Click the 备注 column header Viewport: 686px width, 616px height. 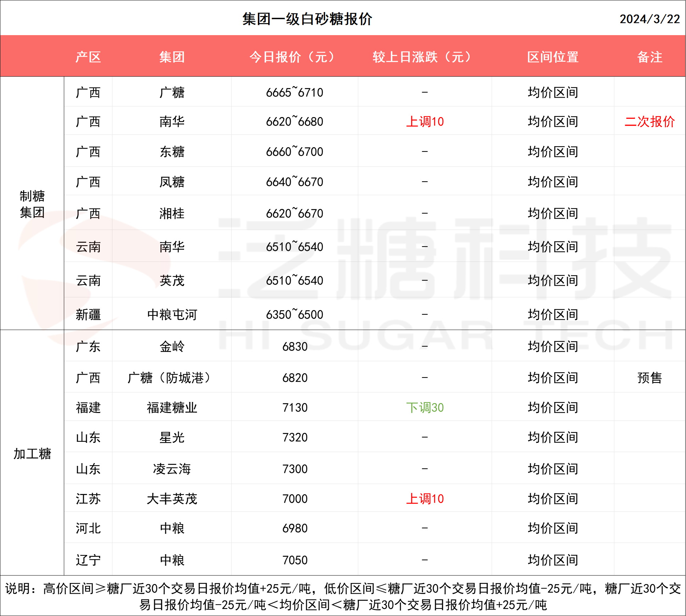[x=650, y=57]
